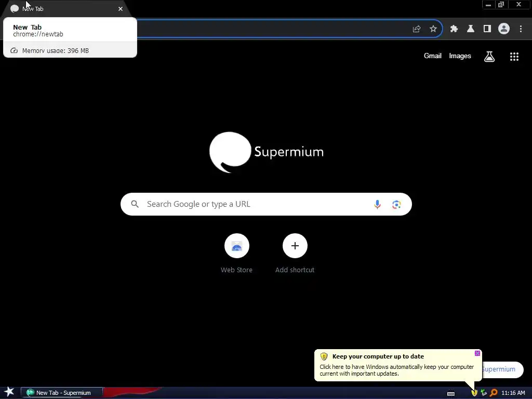Open the Start button on taskbar
Viewport: 532px width, 399px height.
point(9,392)
